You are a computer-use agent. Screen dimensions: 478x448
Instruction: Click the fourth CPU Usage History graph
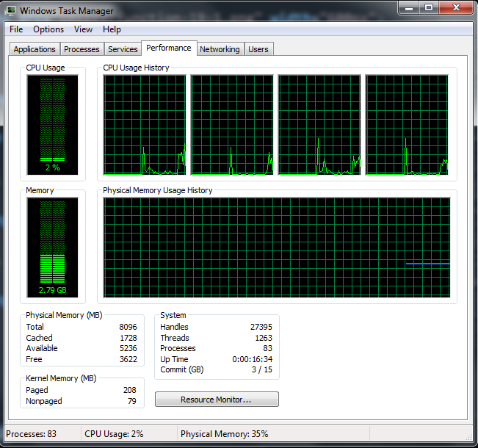pos(407,125)
